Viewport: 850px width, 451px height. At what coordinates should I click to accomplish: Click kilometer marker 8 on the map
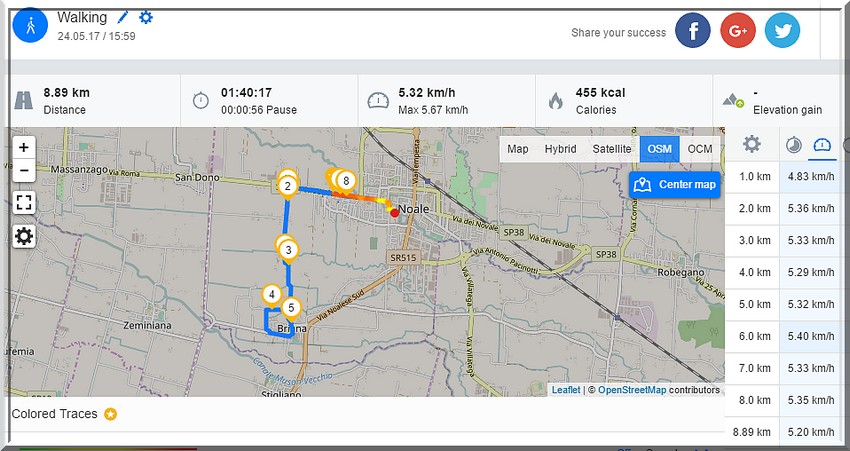pyautogui.click(x=346, y=182)
